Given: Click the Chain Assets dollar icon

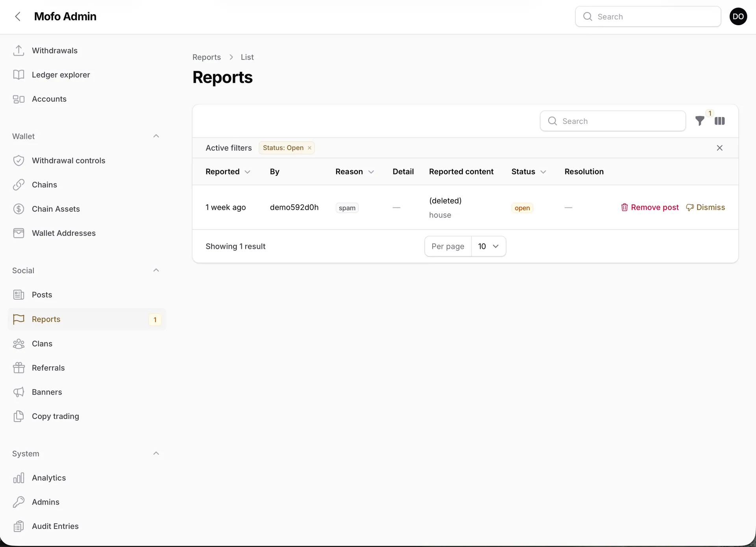Looking at the screenshot, I should coord(19,209).
